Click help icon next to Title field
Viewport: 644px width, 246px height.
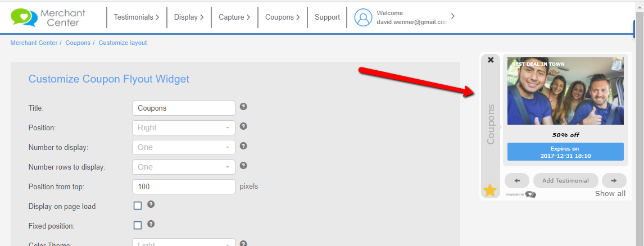[243, 107]
